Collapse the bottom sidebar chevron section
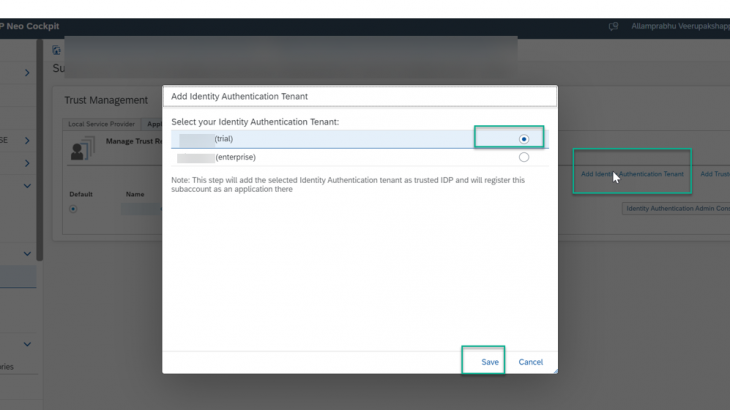 27,344
